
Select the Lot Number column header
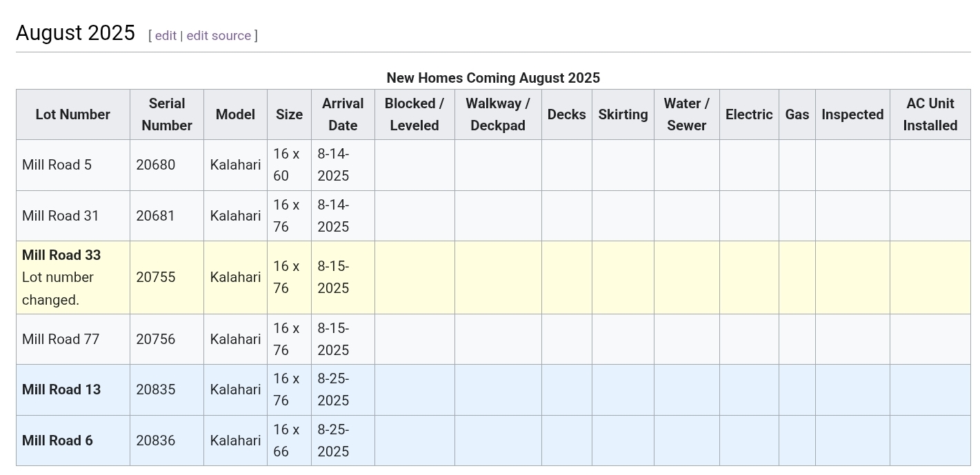(x=73, y=114)
